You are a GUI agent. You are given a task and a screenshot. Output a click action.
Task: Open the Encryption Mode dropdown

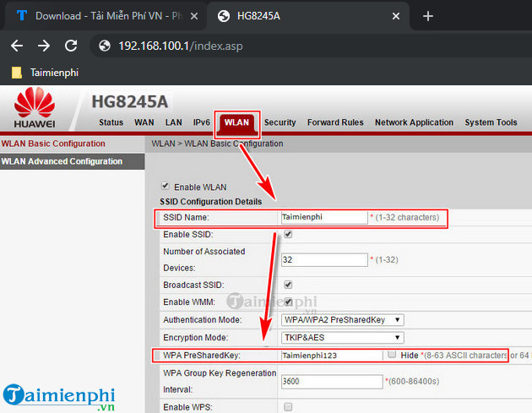point(342,338)
